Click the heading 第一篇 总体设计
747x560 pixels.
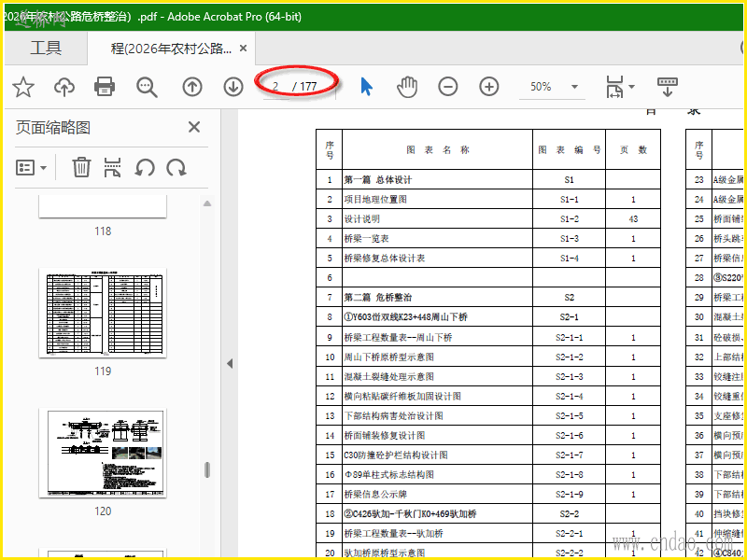378,180
